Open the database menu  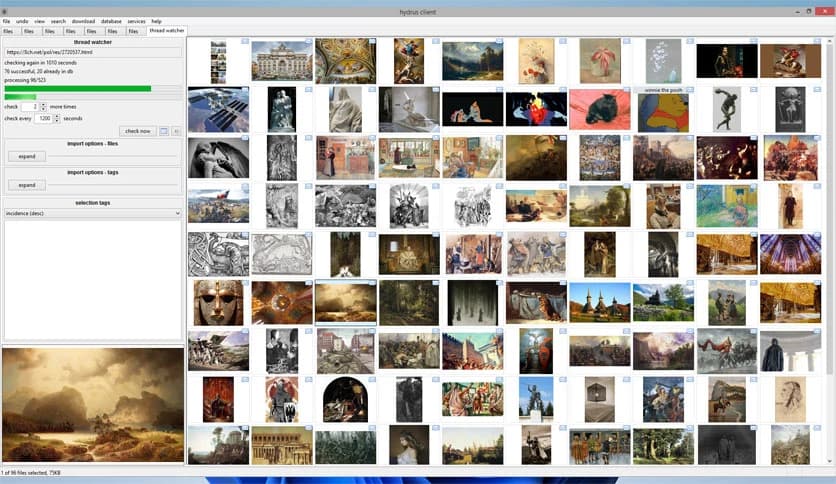111,21
